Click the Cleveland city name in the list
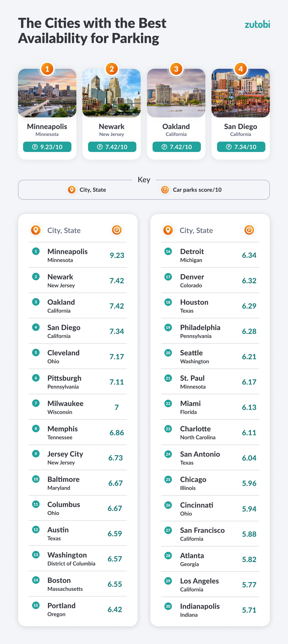Viewport: 288px width, 644px height. coord(64,353)
